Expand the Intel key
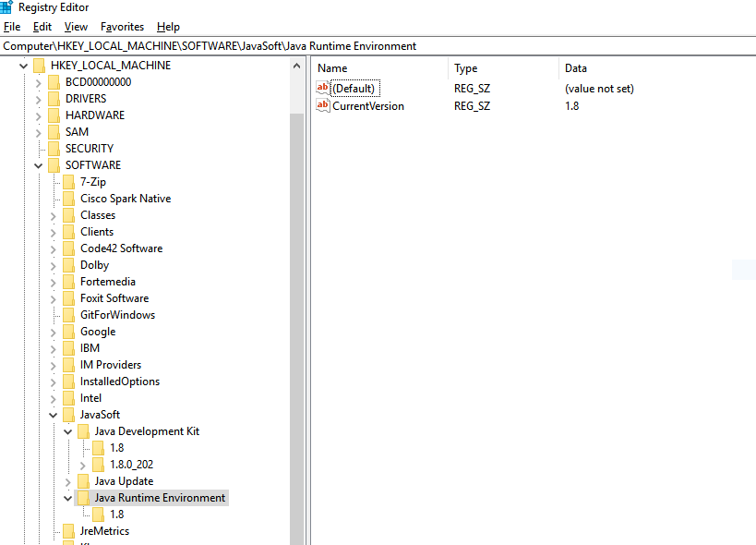The height and width of the screenshot is (545, 756). (53, 399)
